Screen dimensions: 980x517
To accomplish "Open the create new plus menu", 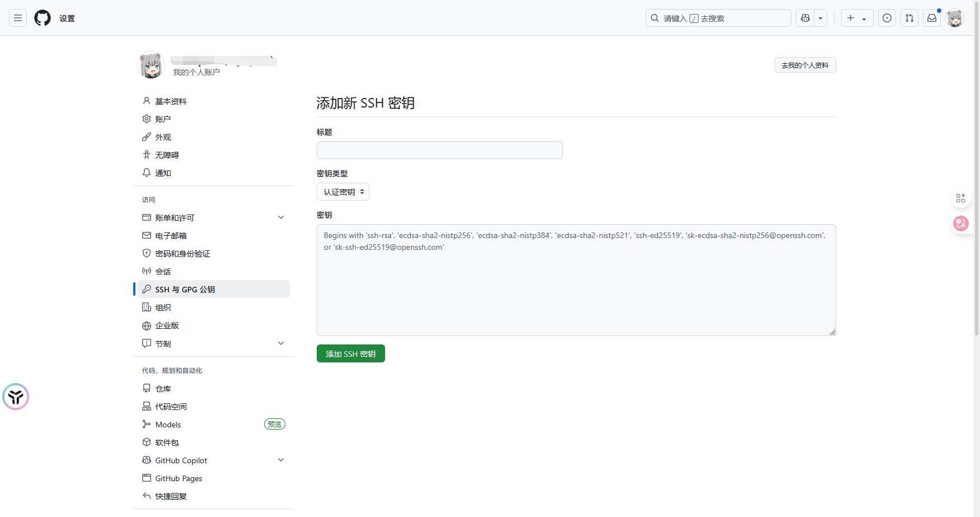I will (857, 18).
